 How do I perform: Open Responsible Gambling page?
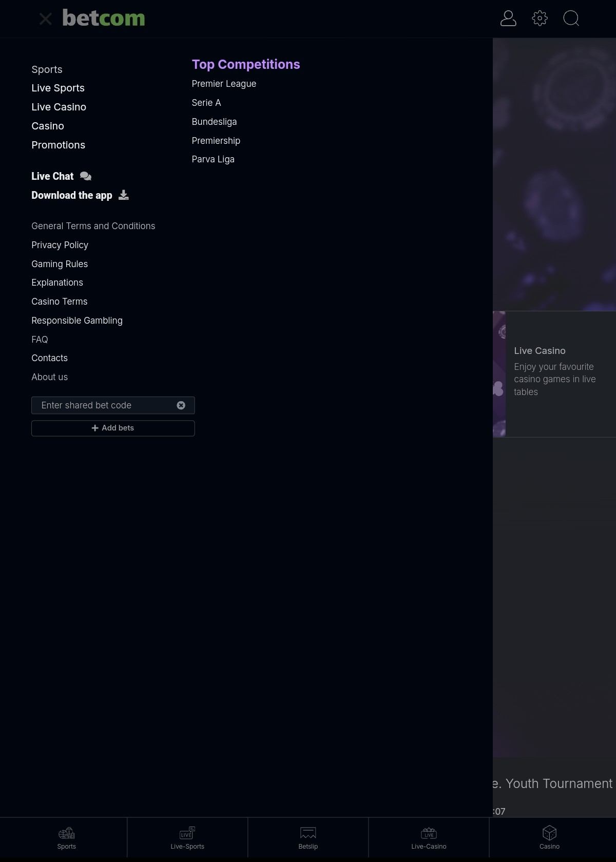tap(76, 321)
